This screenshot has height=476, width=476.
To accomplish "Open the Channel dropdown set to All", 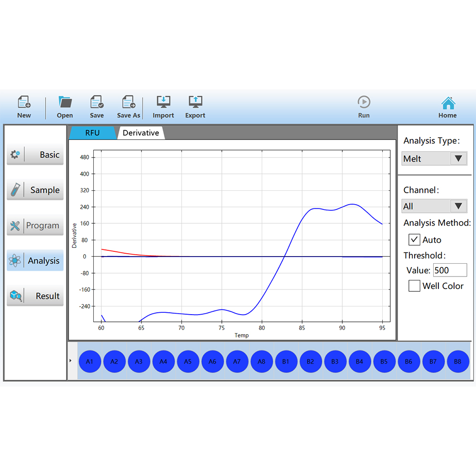I will [458, 206].
